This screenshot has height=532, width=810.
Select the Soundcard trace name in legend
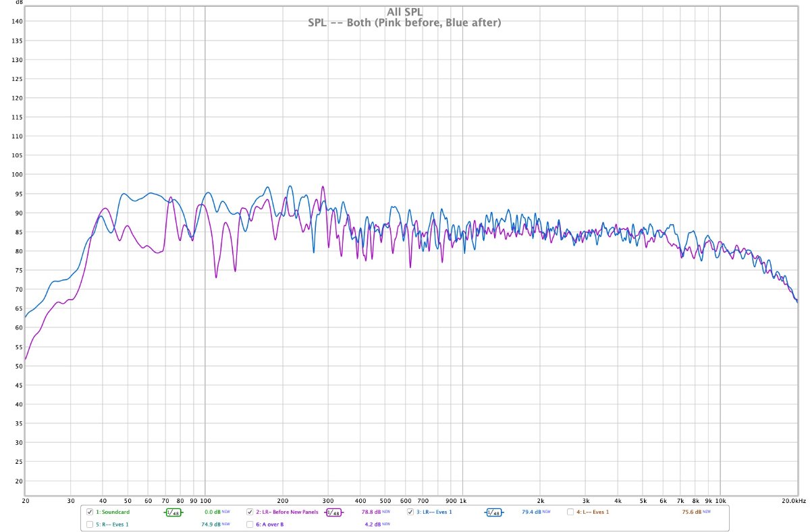[112, 512]
